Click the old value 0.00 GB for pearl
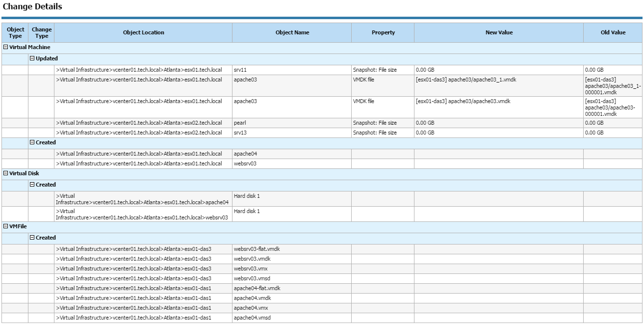 pyautogui.click(x=613, y=123)
